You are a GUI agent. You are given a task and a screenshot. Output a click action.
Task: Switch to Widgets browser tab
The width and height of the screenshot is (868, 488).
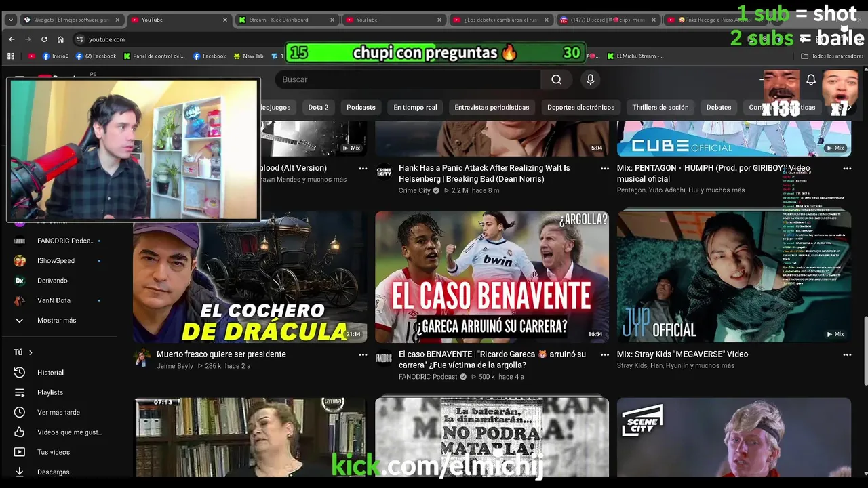71,20
